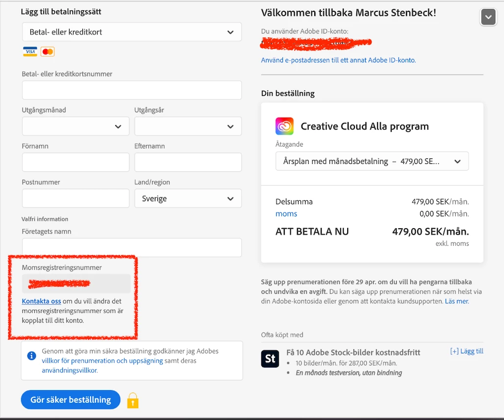504x420 pixels.
Task: Open the Land/region Sverige dropdown
Action: (188, 198)
